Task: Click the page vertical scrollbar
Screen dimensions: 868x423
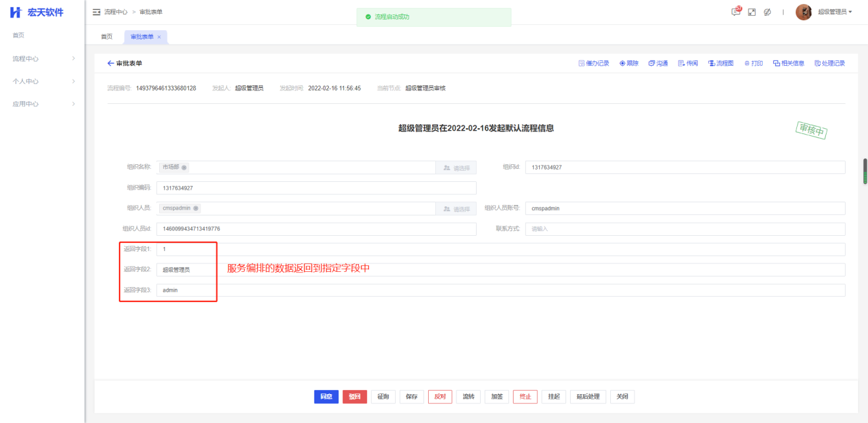Action: 865,171
